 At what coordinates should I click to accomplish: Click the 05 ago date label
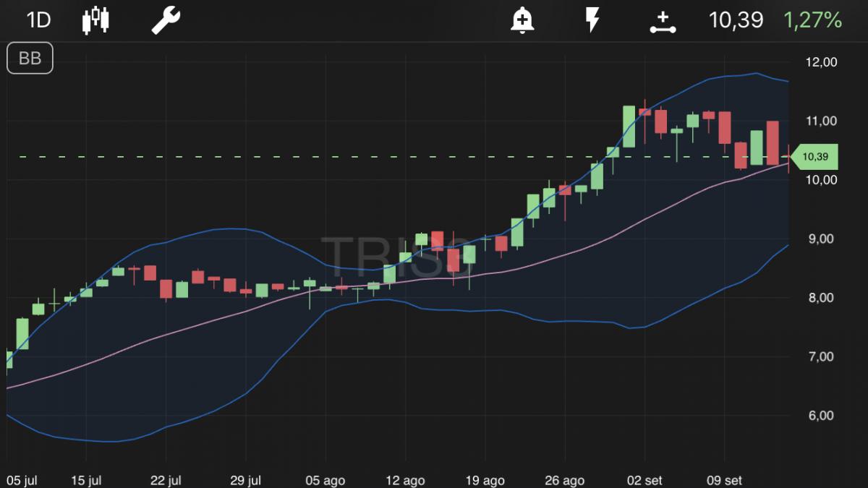[325, 479]
